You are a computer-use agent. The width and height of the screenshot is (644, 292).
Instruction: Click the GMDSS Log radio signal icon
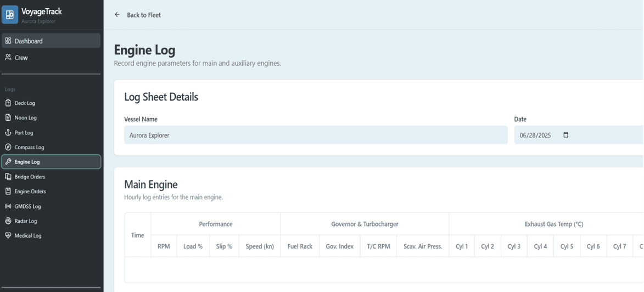(x=8, y=206)
